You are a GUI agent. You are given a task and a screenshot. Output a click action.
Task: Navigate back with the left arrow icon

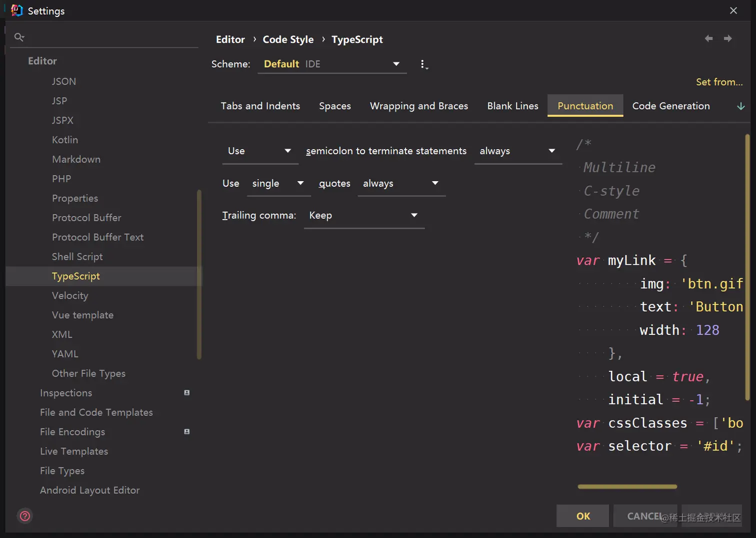708,39
